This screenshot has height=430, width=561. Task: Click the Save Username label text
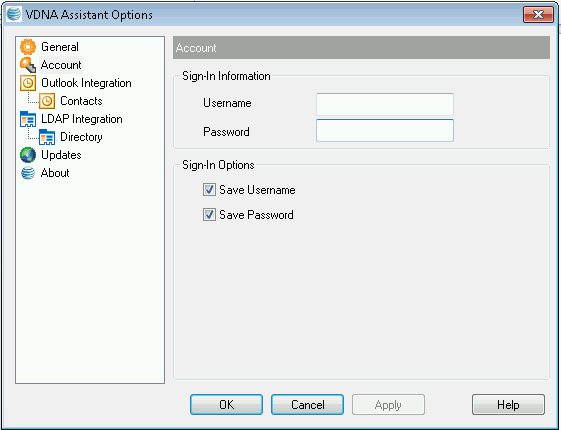257,190
